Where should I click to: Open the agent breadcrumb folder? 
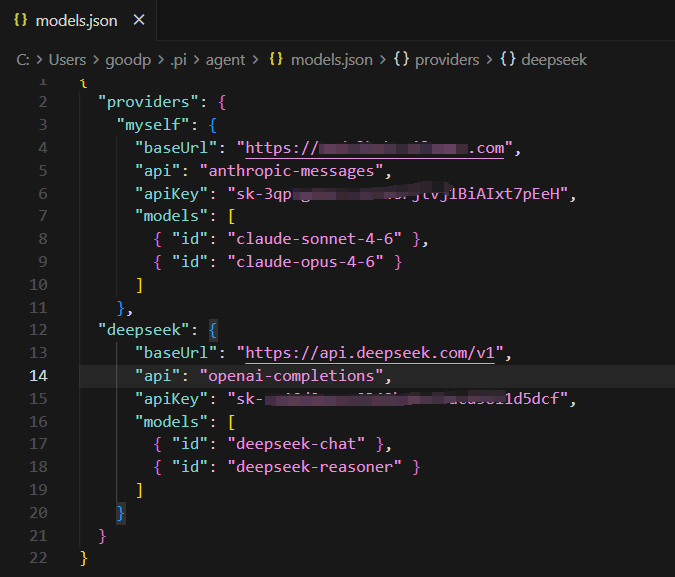pyautogui.click(x=225, y=60)
